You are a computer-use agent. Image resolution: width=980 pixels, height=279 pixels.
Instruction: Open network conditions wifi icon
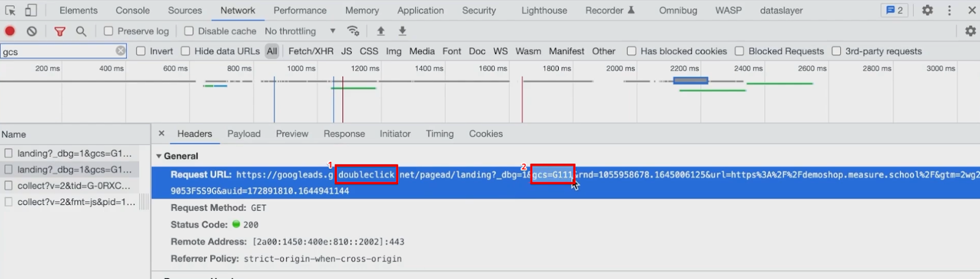(x=353, y=31)
